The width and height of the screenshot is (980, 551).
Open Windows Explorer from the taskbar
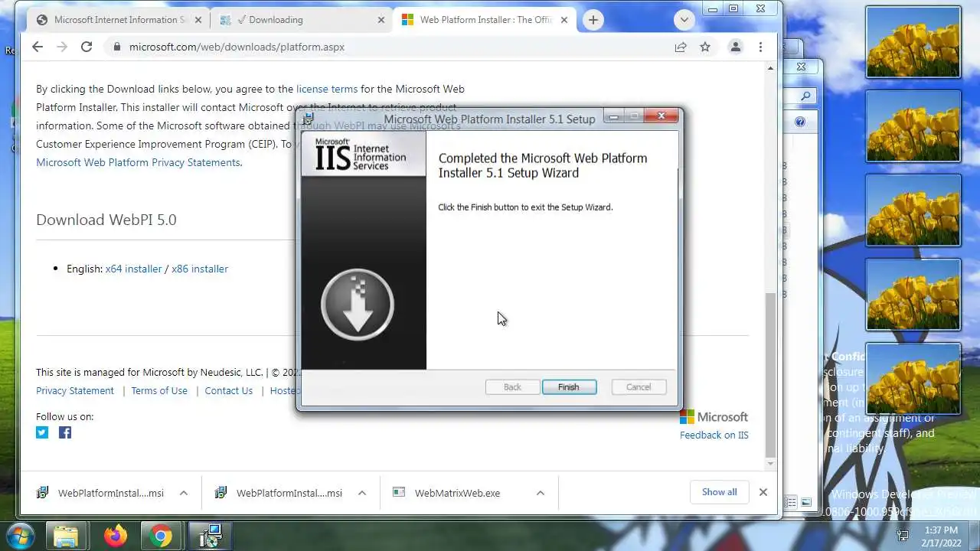[67, 536]
